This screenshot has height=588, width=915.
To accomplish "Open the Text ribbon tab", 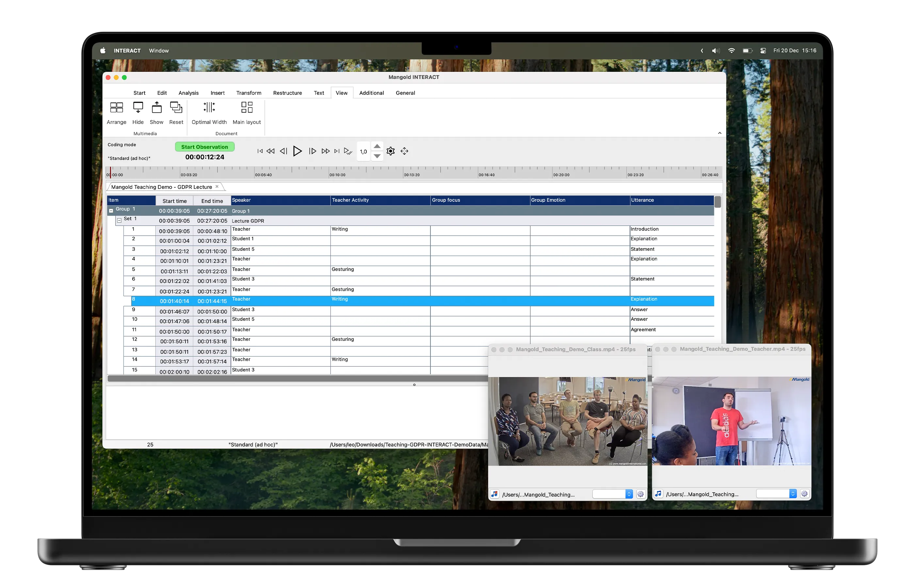I will coord(318,93).
